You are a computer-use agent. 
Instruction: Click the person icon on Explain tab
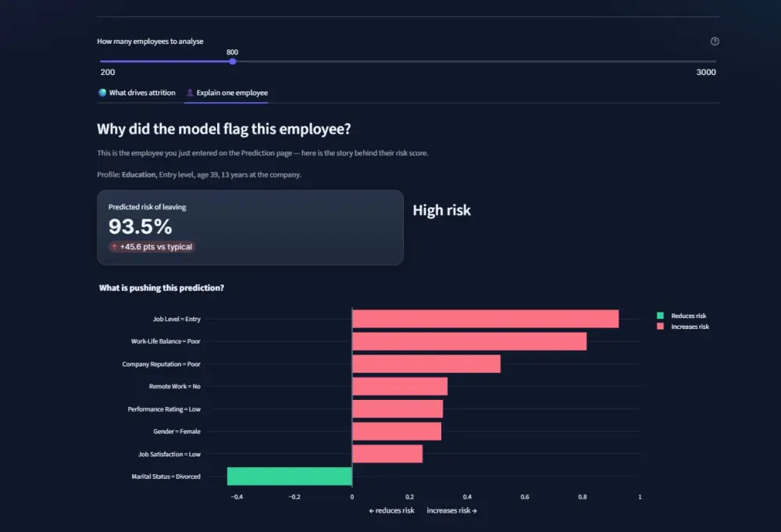click(190, 93)
